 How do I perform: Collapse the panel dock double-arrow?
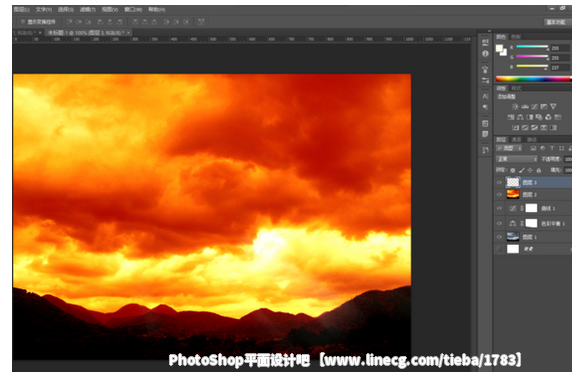pyautogui.click(x=489, y=31)
